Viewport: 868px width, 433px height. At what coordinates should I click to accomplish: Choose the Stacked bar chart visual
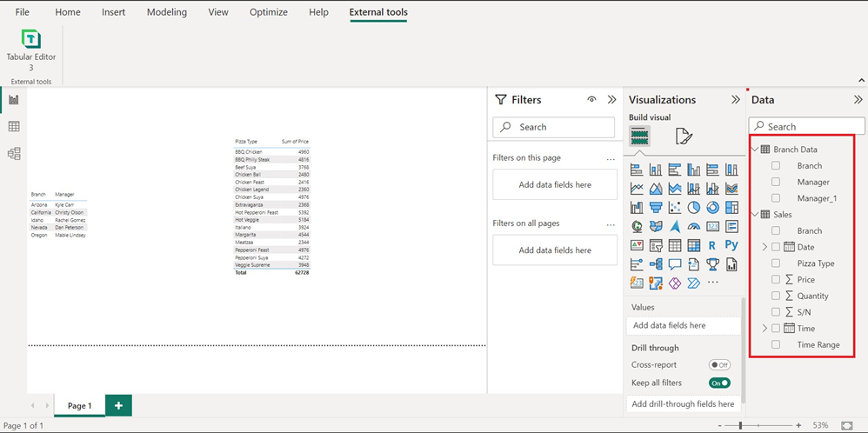(x=637, y=170)
